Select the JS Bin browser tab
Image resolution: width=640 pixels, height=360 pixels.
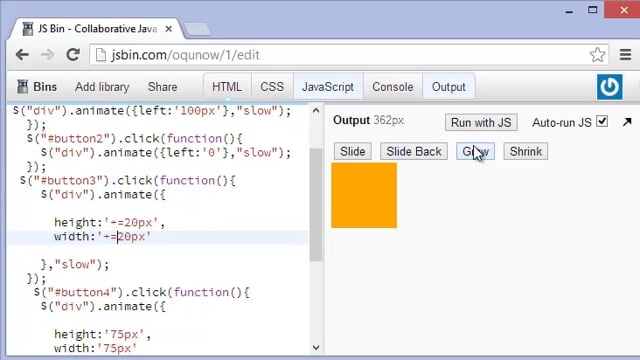pos(96,29)
